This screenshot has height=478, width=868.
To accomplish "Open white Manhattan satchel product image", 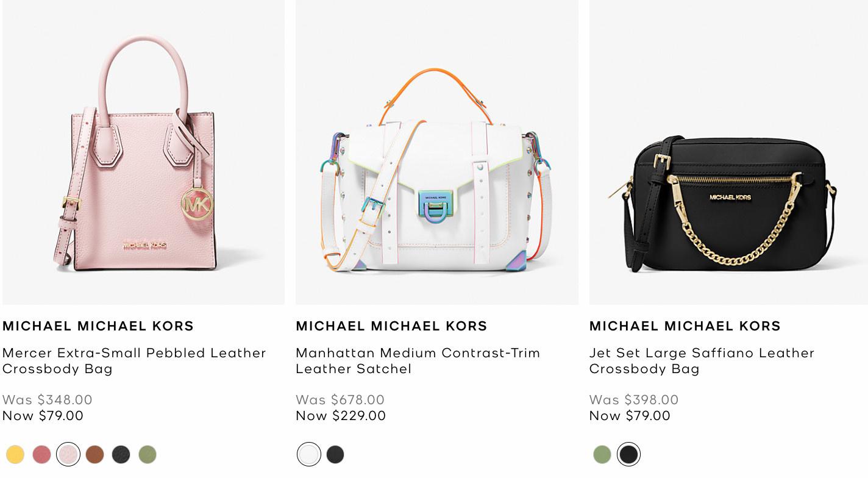I will pos(437,152).
